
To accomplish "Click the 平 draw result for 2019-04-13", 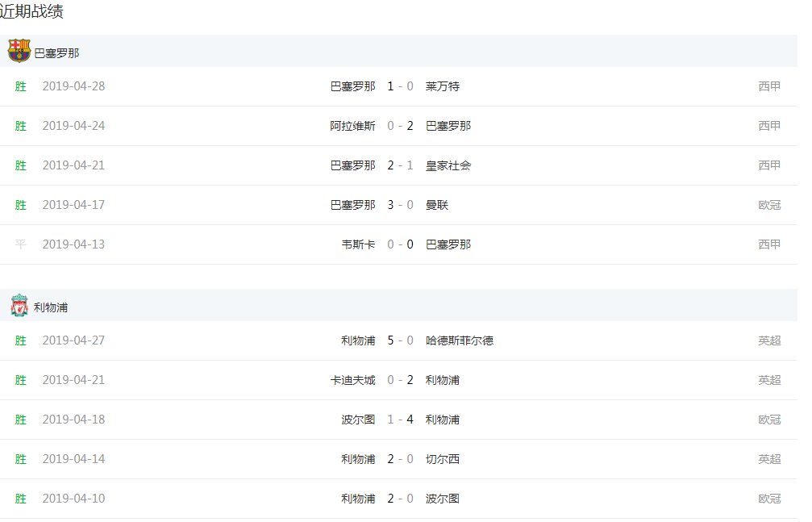I will (x=21, y=244).
